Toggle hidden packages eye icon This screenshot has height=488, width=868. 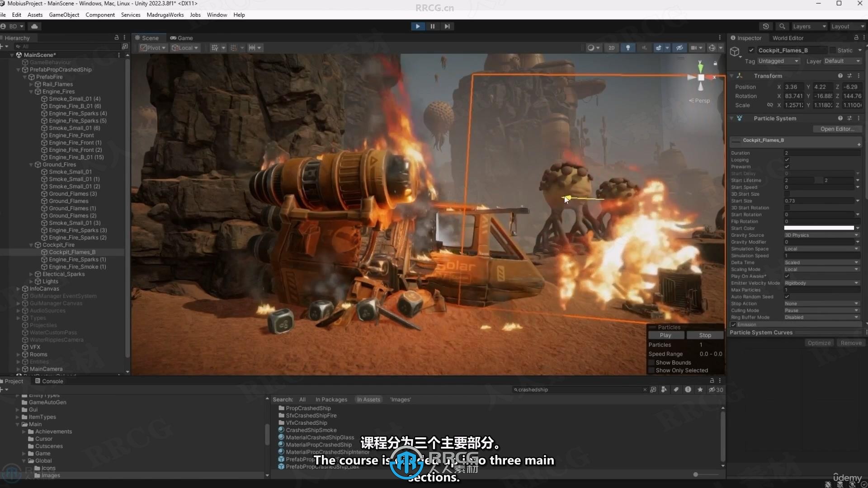[716, 389]
